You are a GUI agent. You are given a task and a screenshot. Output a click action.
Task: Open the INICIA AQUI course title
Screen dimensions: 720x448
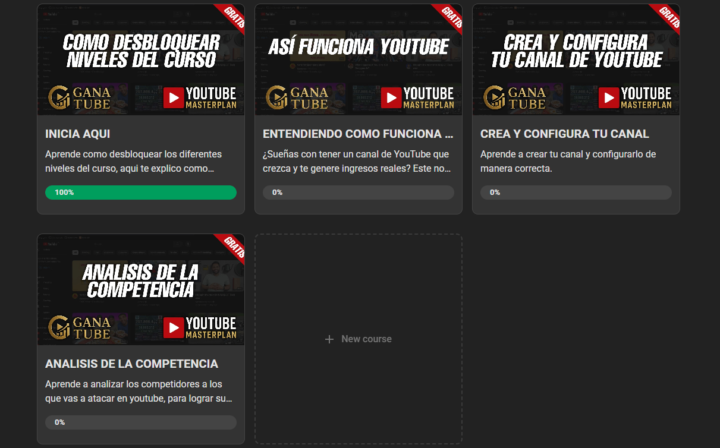pos(78,134)
